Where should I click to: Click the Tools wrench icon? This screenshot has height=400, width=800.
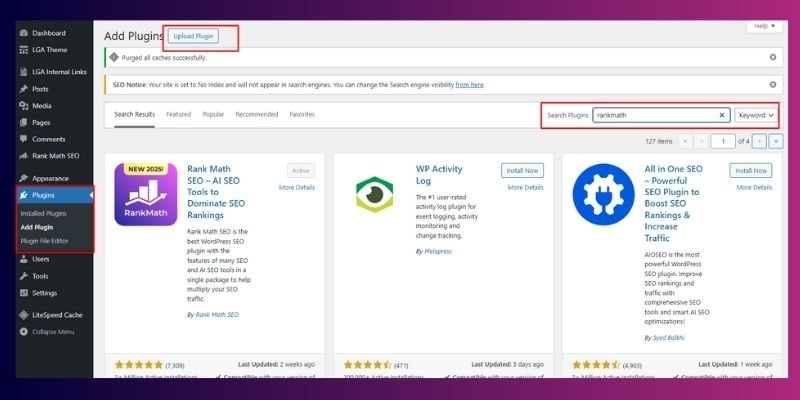[x=23, y=276]
